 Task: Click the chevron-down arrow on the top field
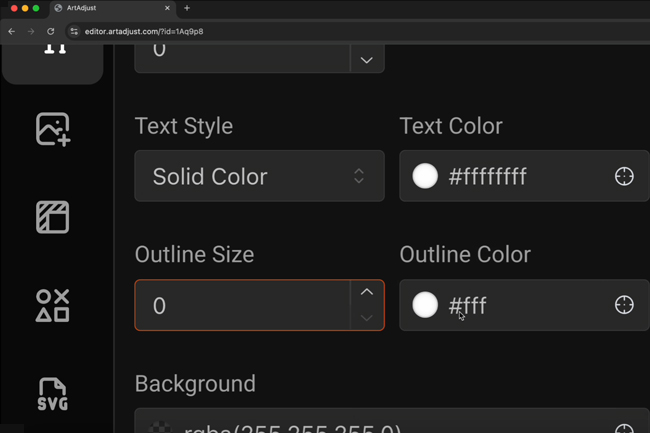pyautogui.click(x=366, y=60)
